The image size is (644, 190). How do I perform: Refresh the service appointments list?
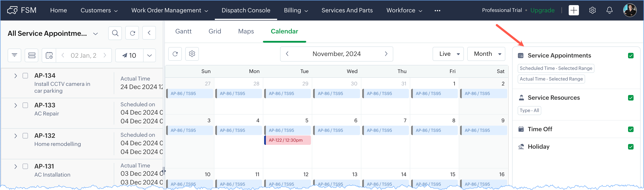tap(132, 33)
